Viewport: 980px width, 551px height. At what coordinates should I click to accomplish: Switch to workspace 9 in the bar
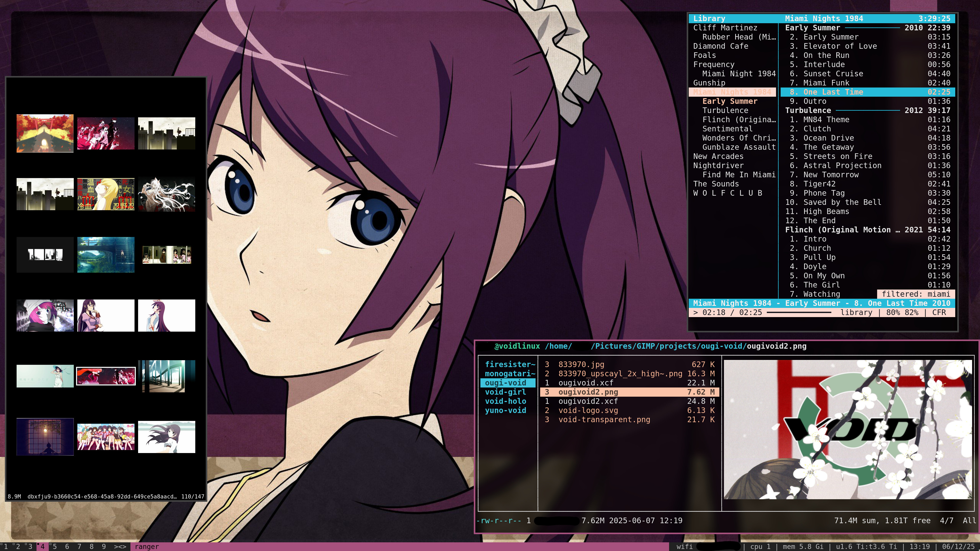pyautogui.click(x=103, y=546)
